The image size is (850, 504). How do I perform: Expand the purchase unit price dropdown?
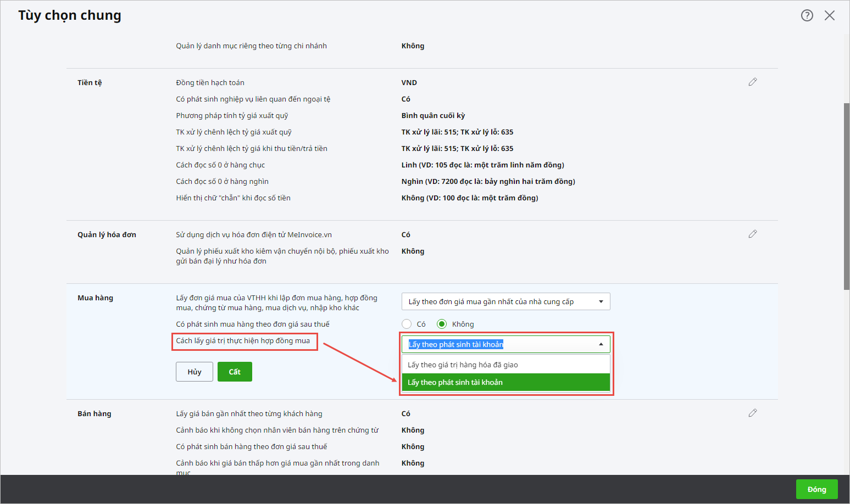click(x=601, y=301)
